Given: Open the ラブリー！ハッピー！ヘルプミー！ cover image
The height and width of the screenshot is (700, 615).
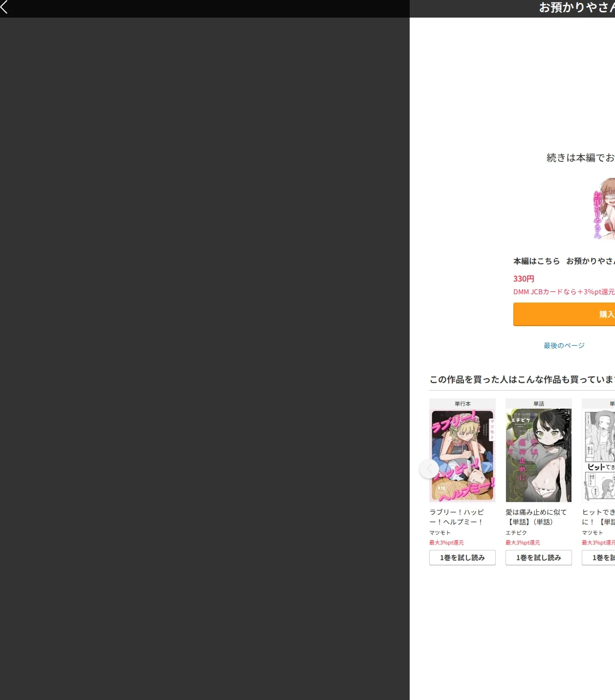Looking at the screenshot, I should pyautogui.click(x=462, y=456).
